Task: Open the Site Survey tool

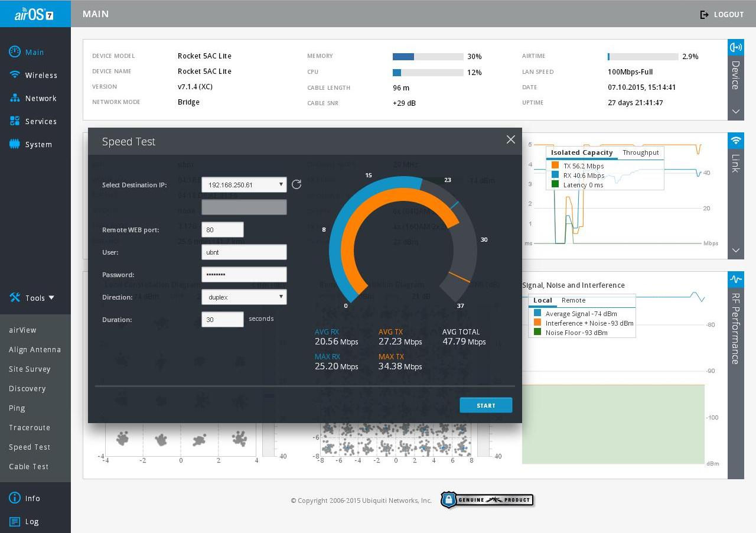Action: coord(30,369)
